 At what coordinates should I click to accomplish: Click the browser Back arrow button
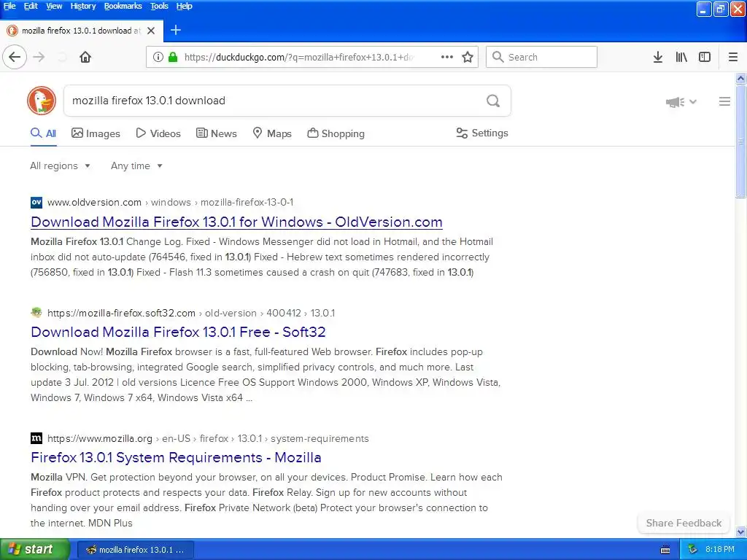[x=15, y=57]
